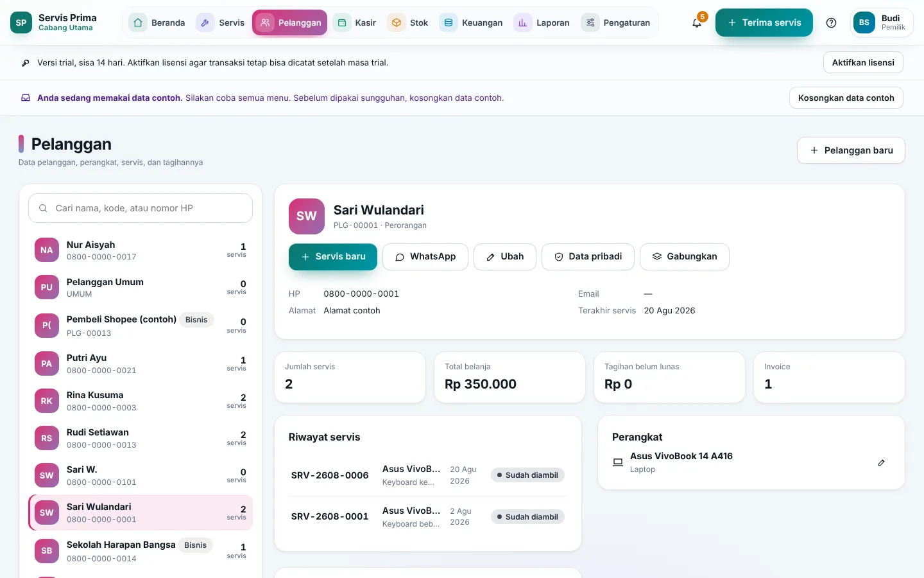Open service record SRV-2608-0006
Image resolution: width=924 pixels, height=578 pixels.
coord(428,475)
